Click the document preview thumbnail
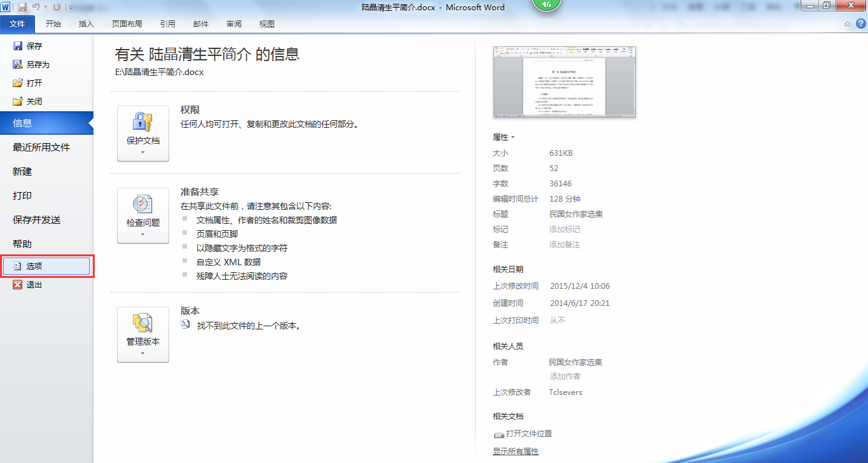Screen dimensions: 868x463 (565, 82)
